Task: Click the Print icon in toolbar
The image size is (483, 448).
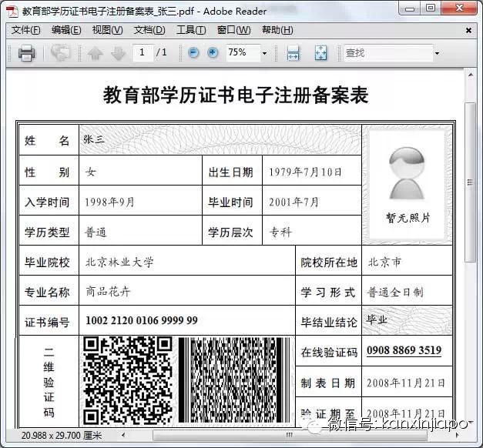Action: coord(26,53)
